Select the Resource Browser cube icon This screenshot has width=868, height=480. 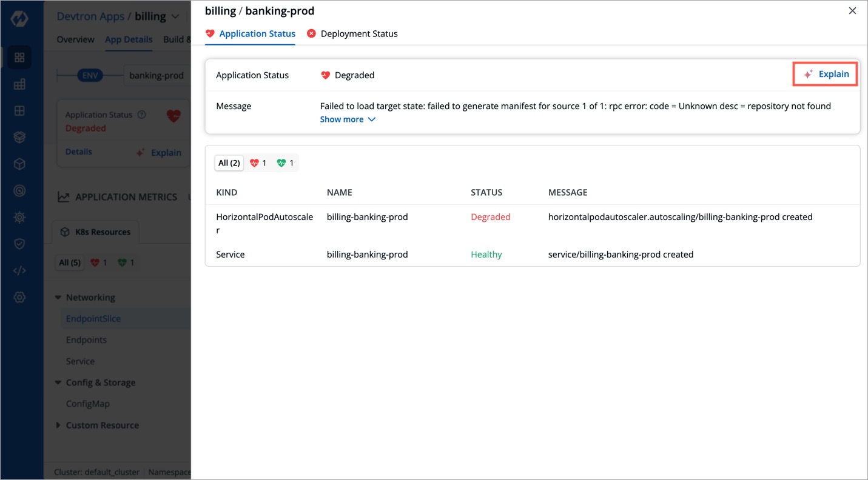(19, 164)
